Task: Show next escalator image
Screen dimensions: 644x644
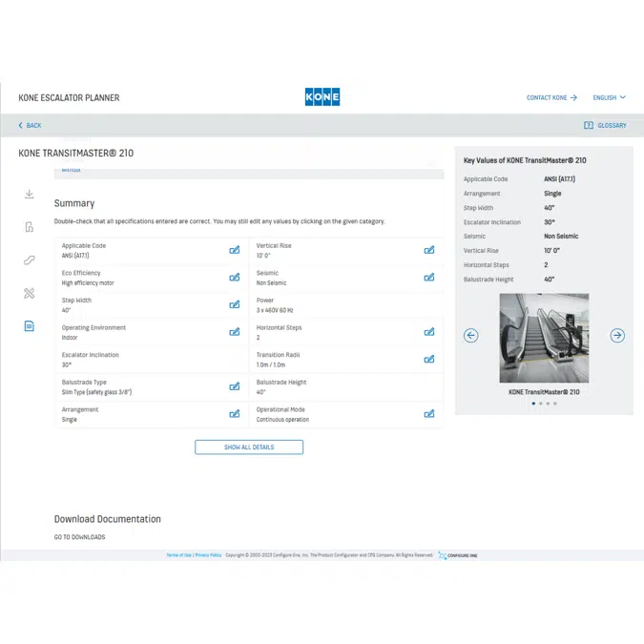Action: pos(617,336)
